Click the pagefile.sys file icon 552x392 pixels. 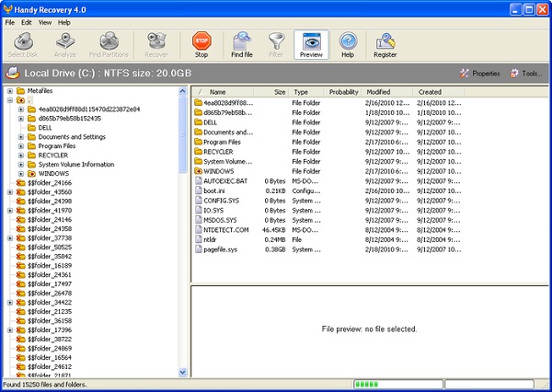tap(199, 249)
